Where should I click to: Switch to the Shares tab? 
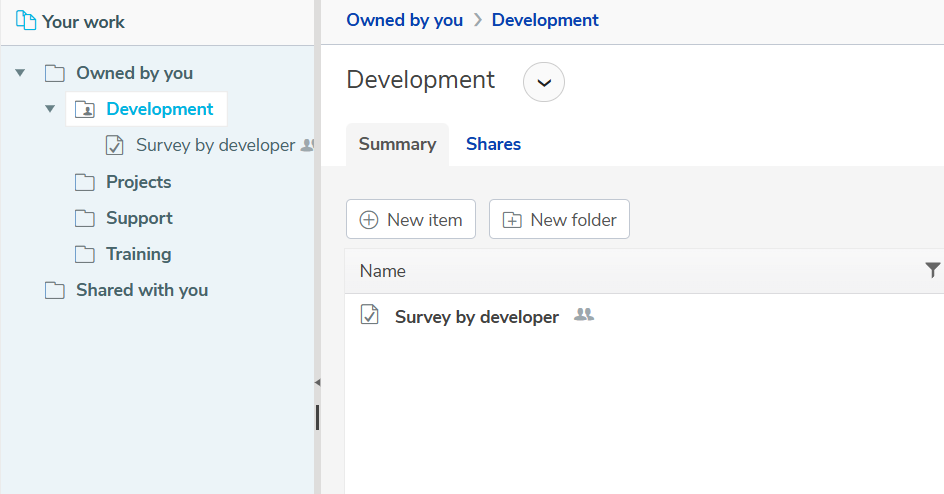coord(493,144)
